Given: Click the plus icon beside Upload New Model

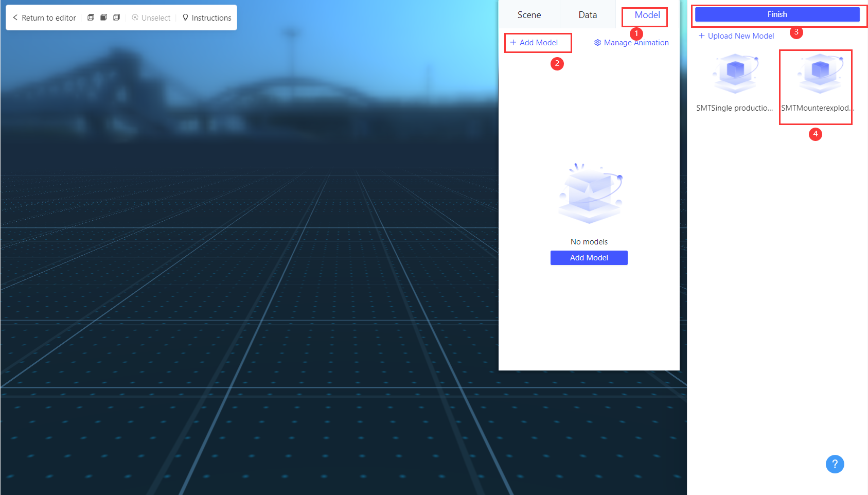Looking at the screenshot, I should pos(701,36).
